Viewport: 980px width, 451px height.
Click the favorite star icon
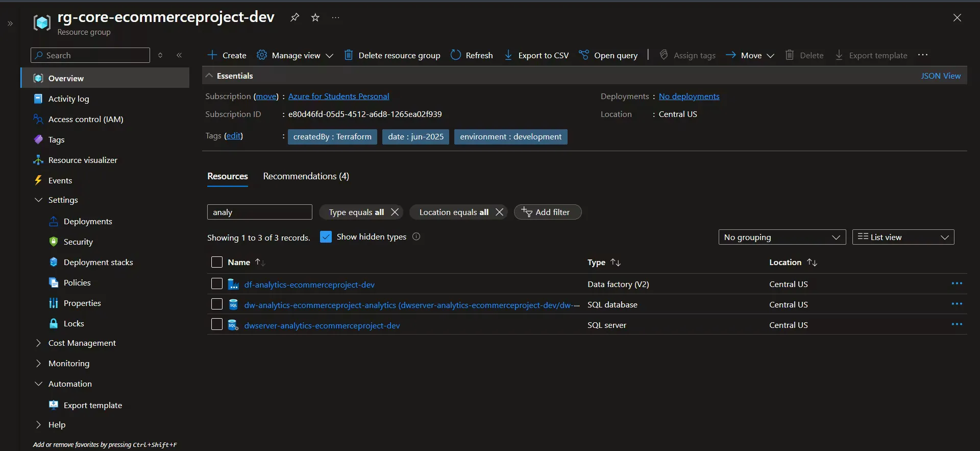point(315,17)
